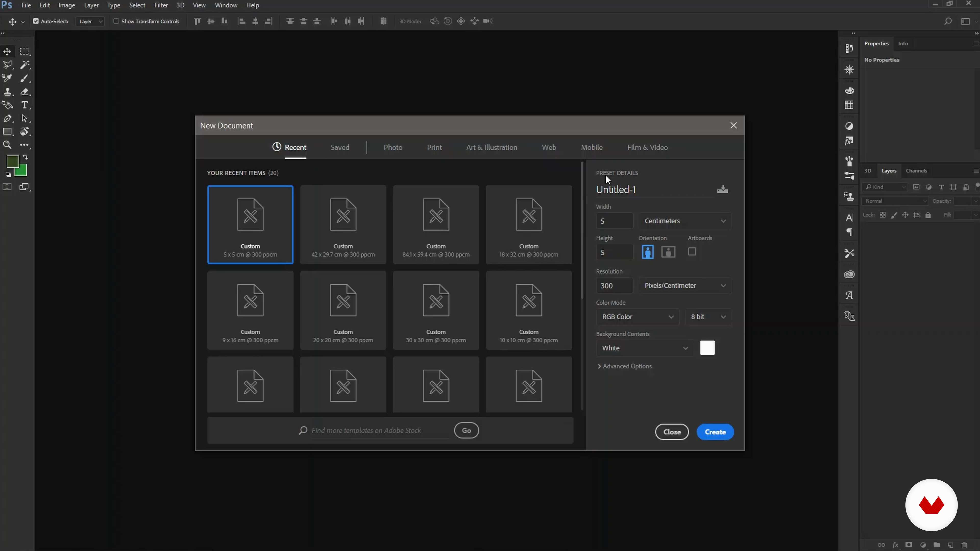Select the Move tool in toolbox
The image size is (980, 551).
coord(7,51)
